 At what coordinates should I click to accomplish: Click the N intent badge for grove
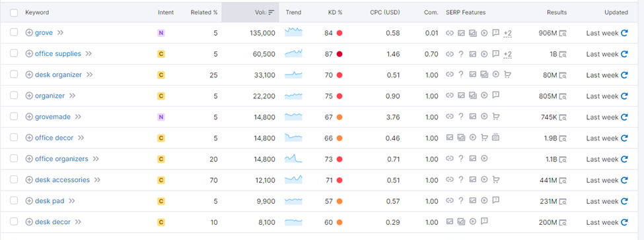coord(161,33)
